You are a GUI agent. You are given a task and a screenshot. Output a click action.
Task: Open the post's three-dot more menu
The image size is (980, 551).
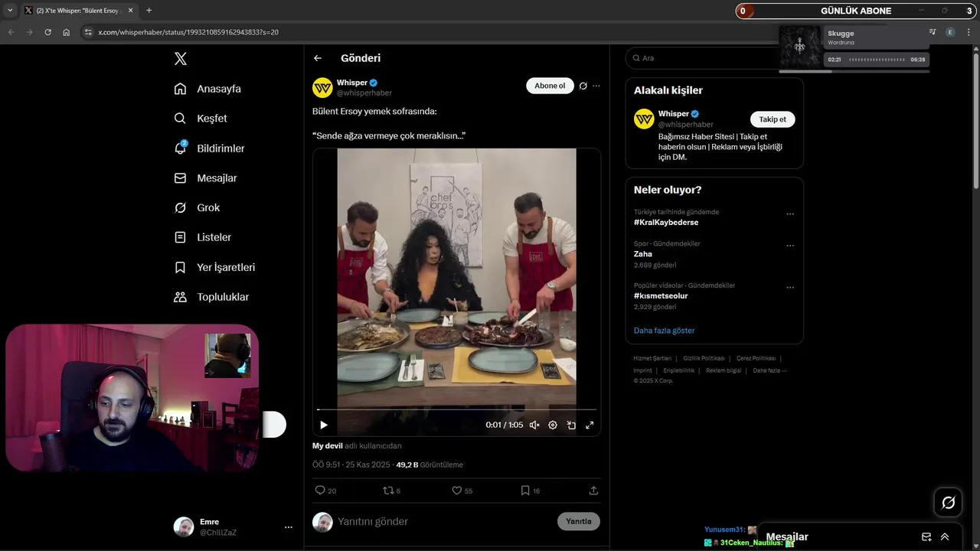point(596,86)
